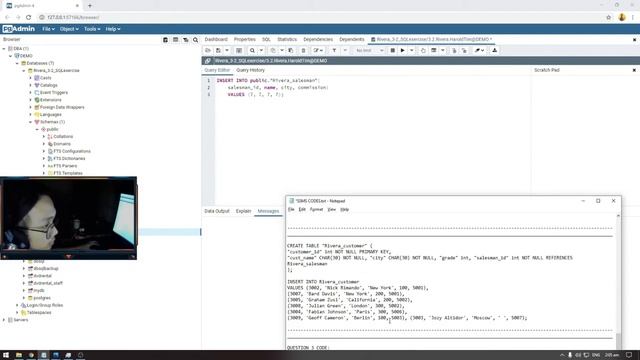Switch to the Query History tab
Image resolution: width=640 pixels, height=360 pixels.
coord(250,70)
